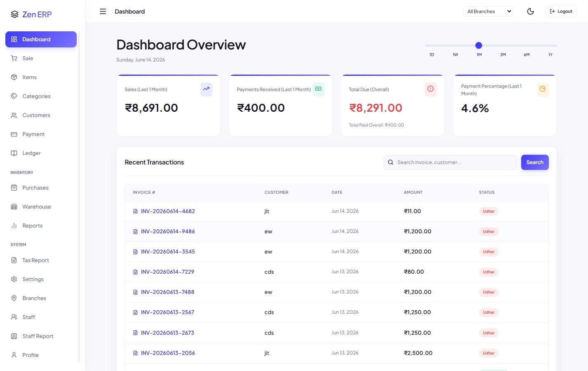The image size is (588, 371).
Task: Click the Profile person icon
Action: (14, 355)
